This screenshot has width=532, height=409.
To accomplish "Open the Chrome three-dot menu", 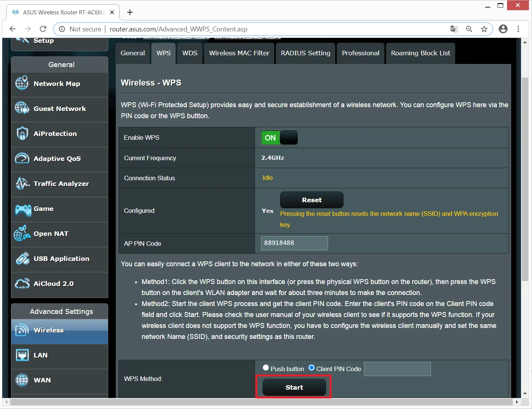I will 518,29.
